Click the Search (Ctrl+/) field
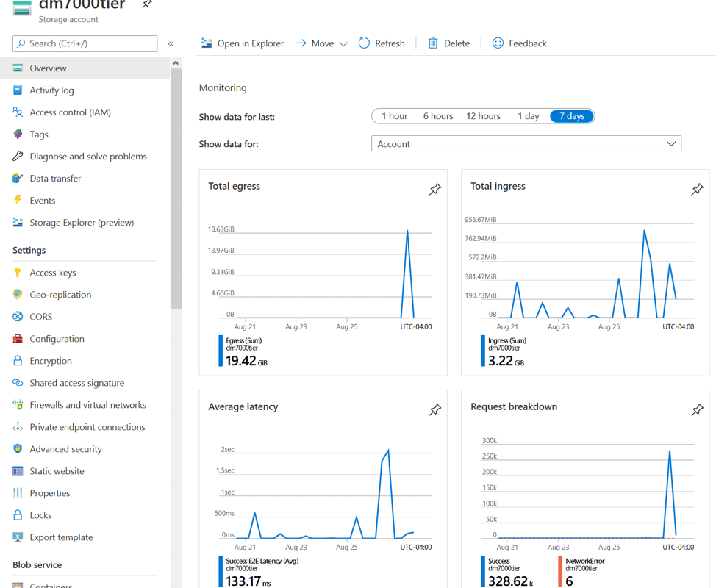This screenshot has height=588, width=716. tap(85, 43)
